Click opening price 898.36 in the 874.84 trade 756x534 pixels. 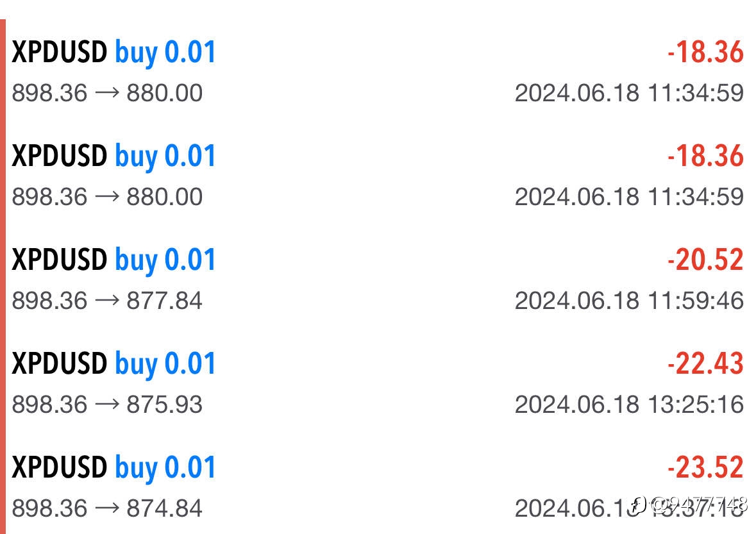(49, 508)
